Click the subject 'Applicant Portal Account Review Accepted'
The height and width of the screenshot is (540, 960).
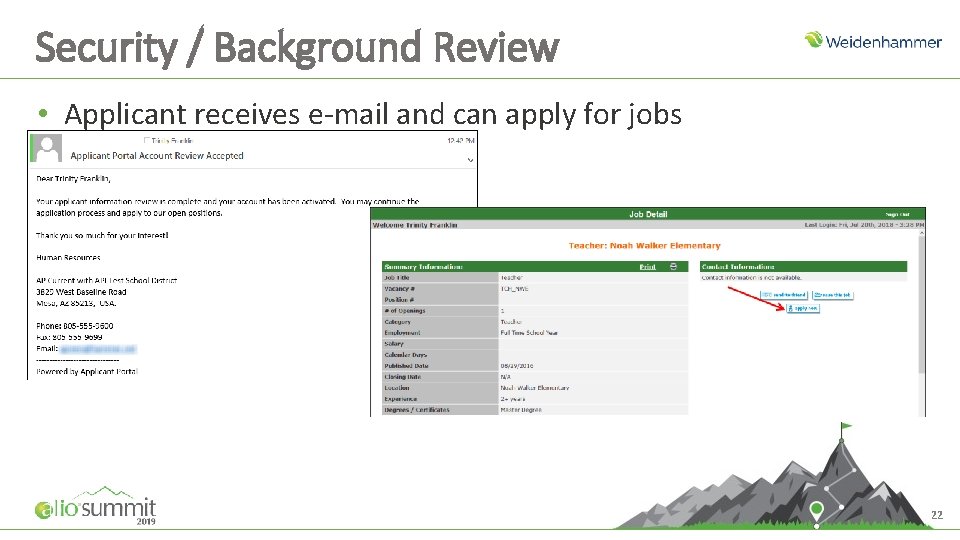click(x=157, y=156)
